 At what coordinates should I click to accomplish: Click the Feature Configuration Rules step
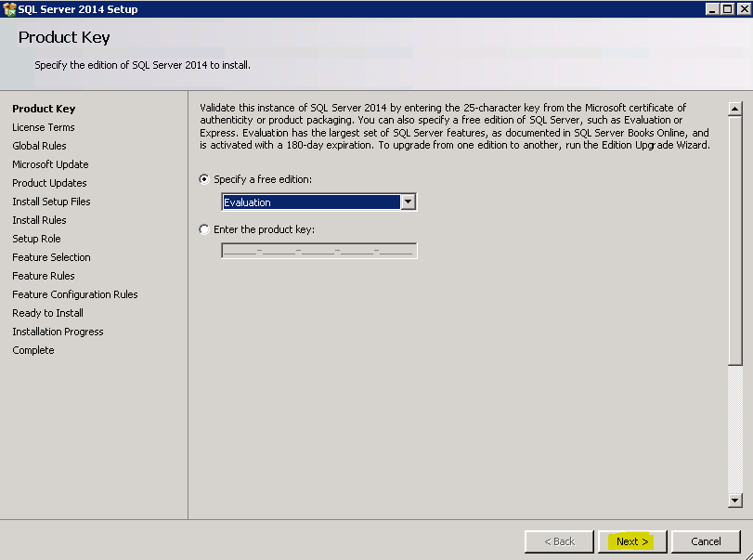pyautogui.click(x=75, y=294)
